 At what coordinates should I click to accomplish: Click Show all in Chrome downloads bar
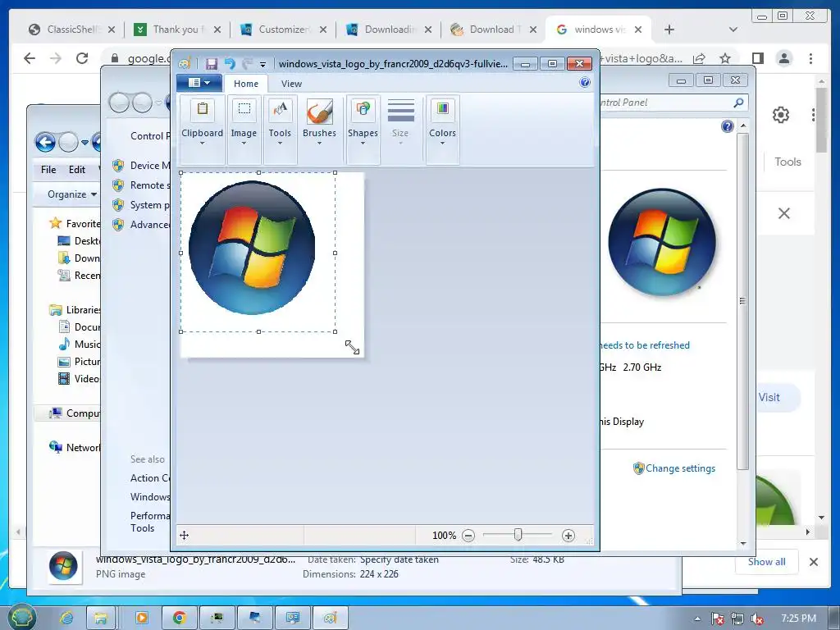767,561
